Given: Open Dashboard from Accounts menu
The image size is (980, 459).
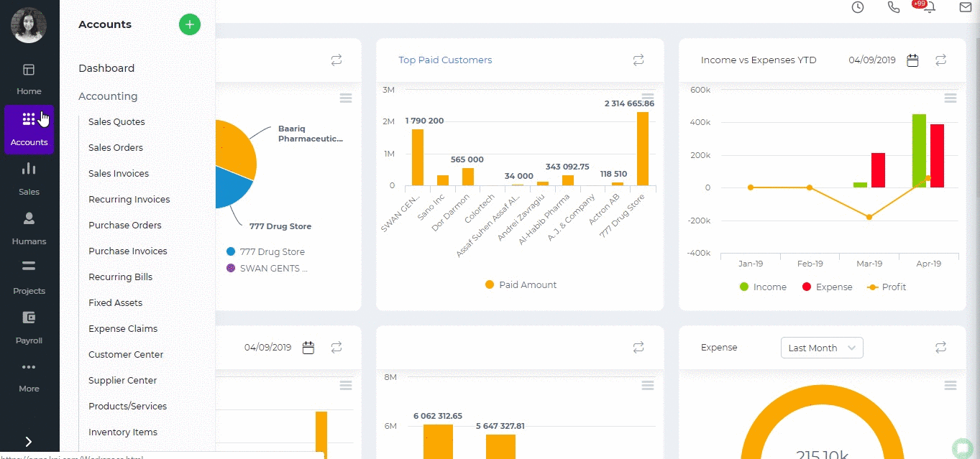Looking at the screenshot, I should tap(106, 68).
